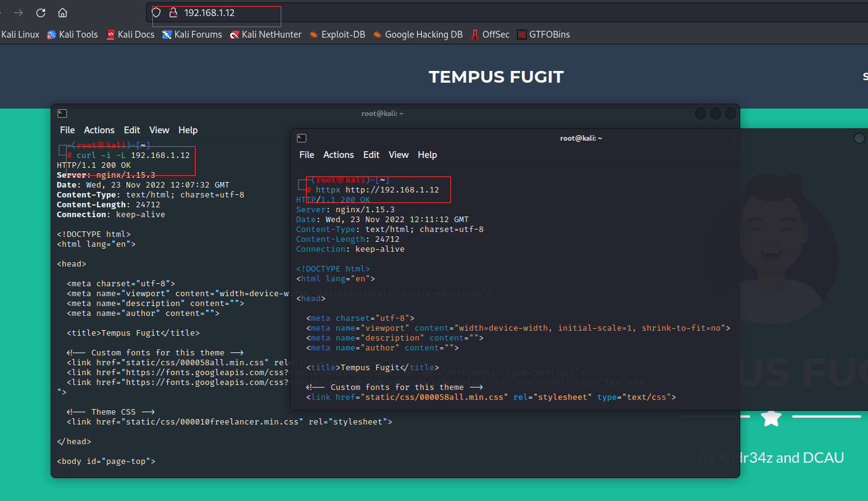
Task: Open the Kali Forums bookmark
Action: [192, 35]
